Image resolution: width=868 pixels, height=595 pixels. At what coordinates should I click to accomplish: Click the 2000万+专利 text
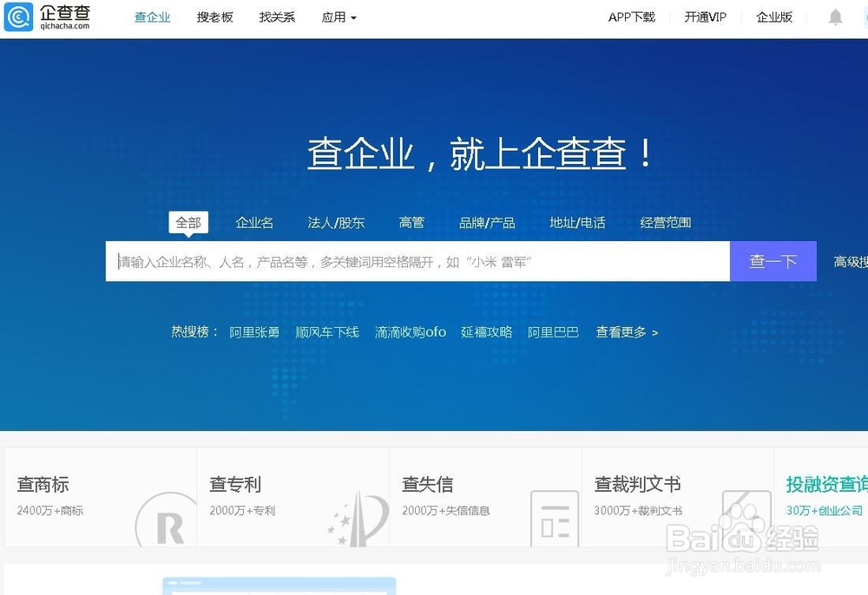click(242, 510)
